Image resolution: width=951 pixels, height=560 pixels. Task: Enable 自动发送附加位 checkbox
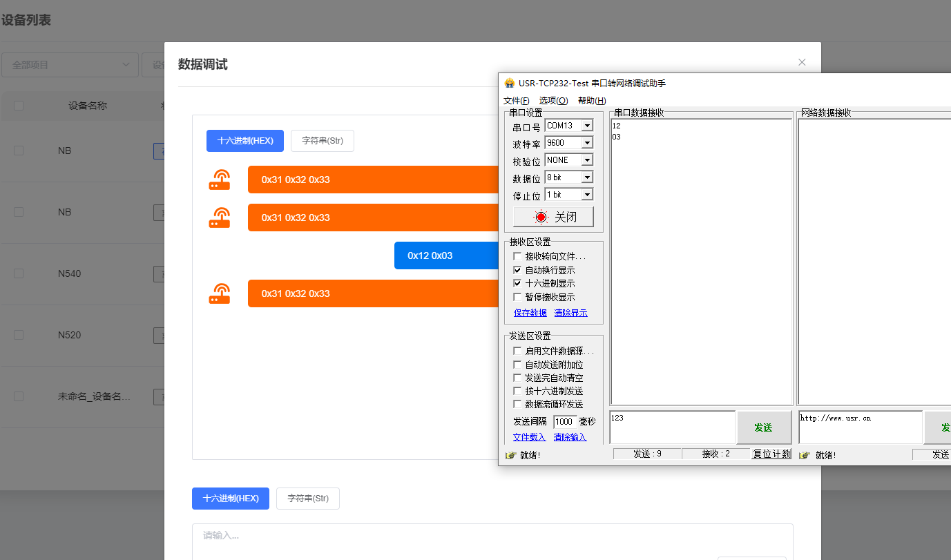pyautogui.click(x=517, y=365)
